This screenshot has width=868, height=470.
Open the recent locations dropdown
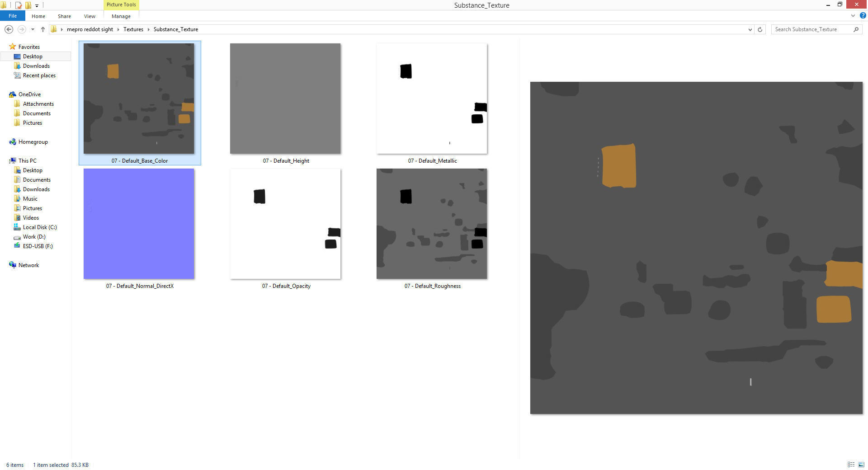click(33, 29)
